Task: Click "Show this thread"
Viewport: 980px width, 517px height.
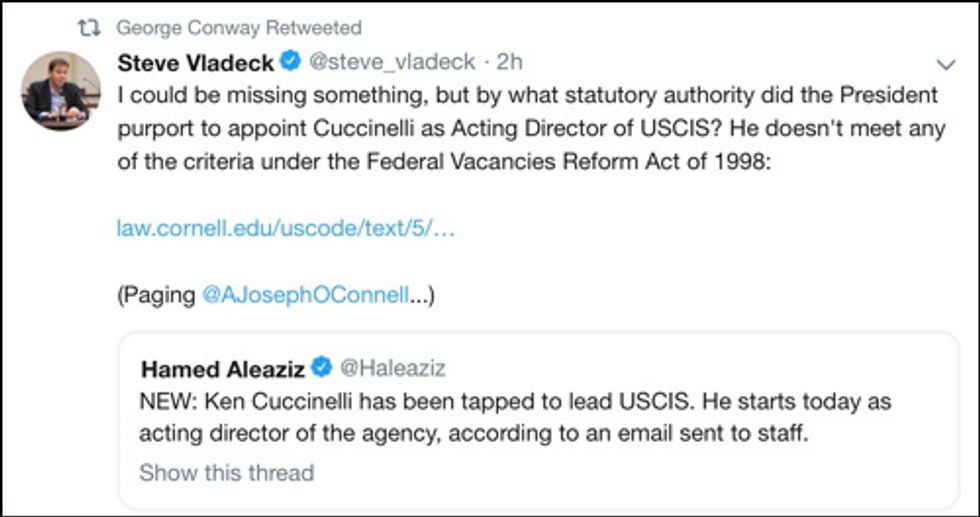Action: click(226, 472)
